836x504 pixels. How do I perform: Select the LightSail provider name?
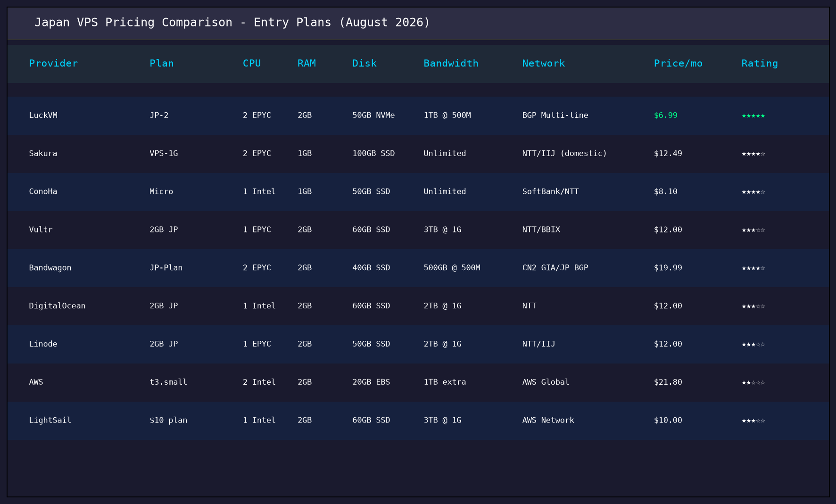(x=50, y=421)
